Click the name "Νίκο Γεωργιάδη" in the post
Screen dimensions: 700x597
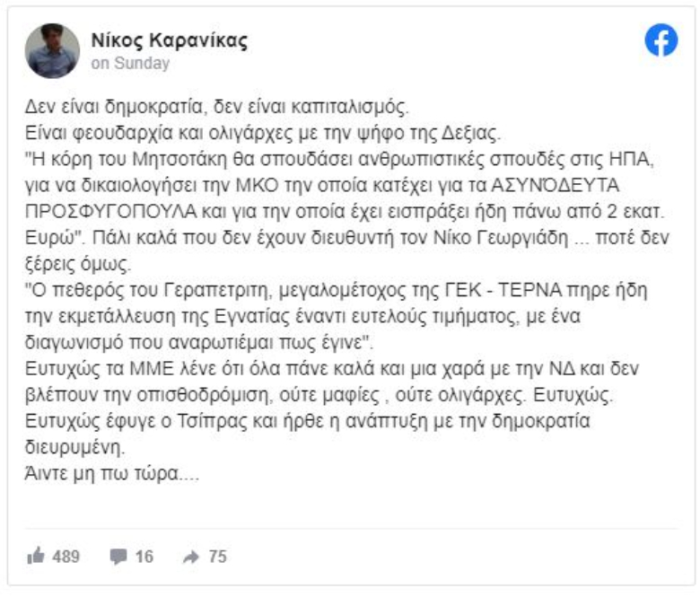(x=501, y=238)
